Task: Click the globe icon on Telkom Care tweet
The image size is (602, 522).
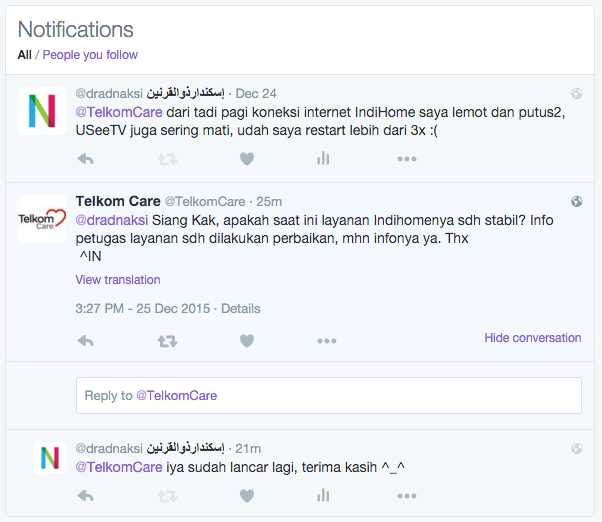Action: coord(577,202)
